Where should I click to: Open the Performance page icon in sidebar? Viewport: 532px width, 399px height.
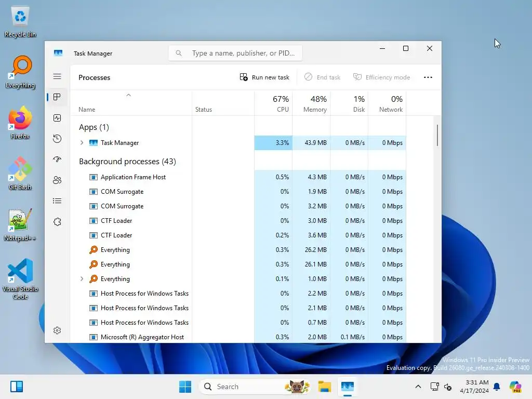pos(57,118)
